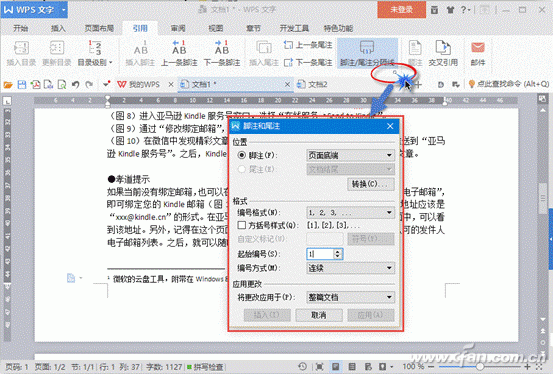Viewport: 553px width, 374px height.
Task: Click the Insert Table of Contents icon
Action: pyautogui.click(x=21, y=48)
